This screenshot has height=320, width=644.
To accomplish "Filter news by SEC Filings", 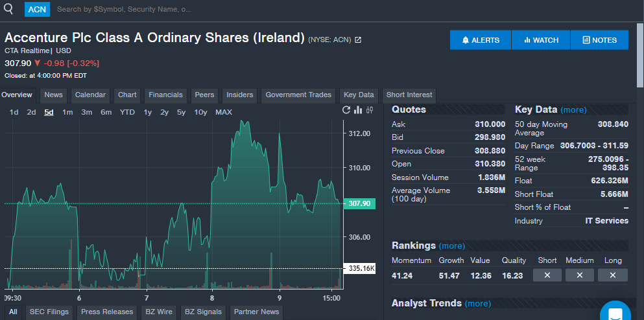I will click(50, 312).
